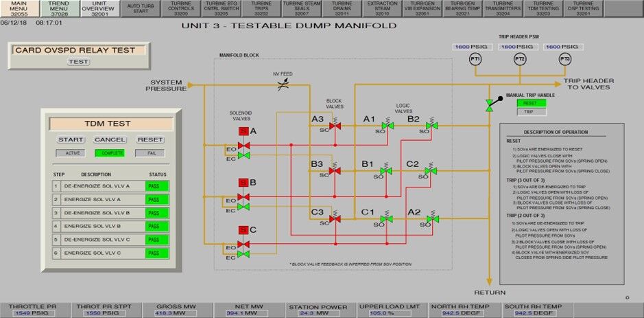Screen dimensions: 644x318
Task: Select solenoid valve A red indicator
Action: [243, 130]
